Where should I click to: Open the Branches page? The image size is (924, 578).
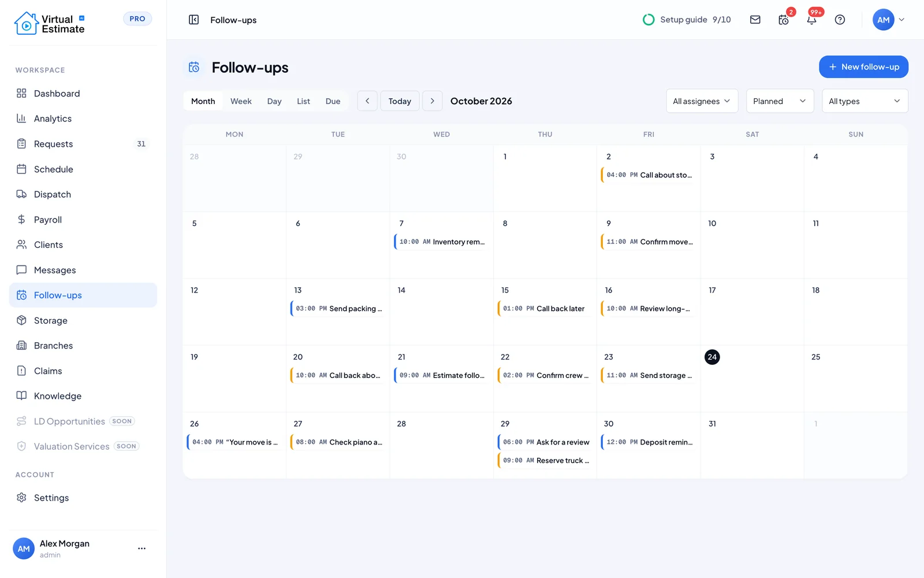83,346
